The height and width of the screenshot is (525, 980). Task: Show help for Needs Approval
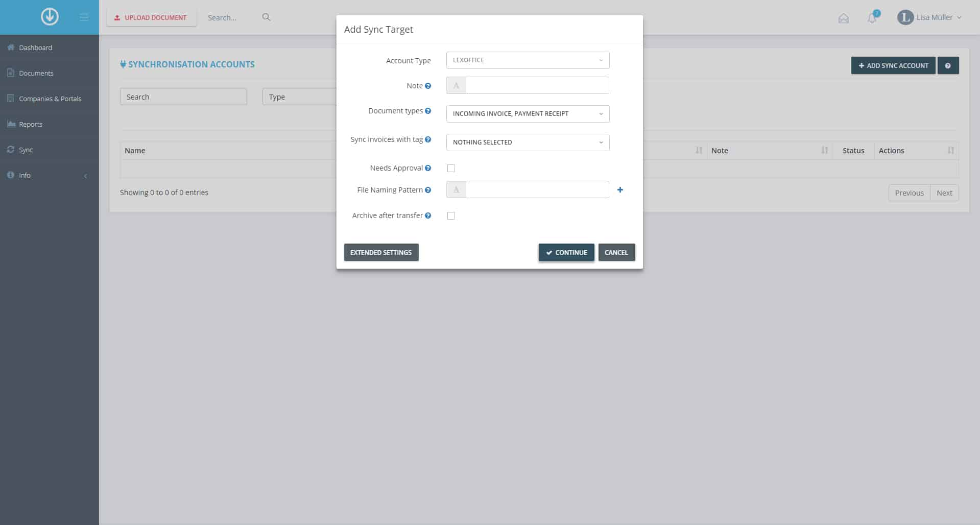coord(428,168)
